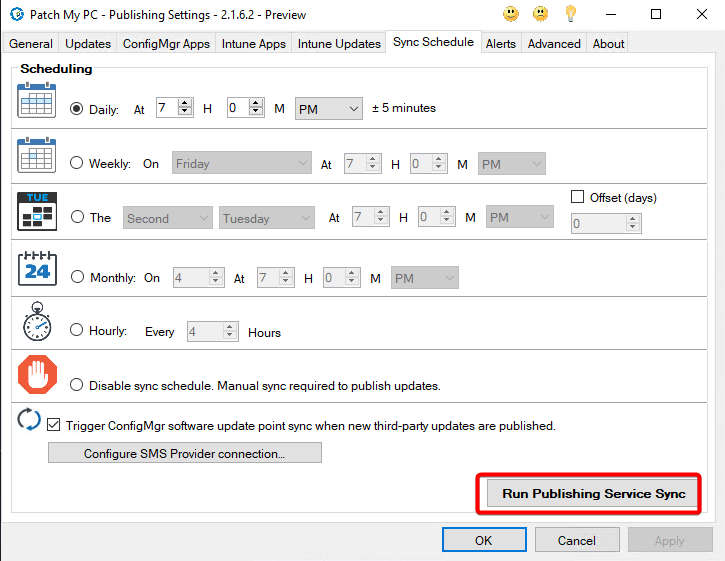Click the light bulb idea icon
Image resolution: width=725 pixels, height=561 pixels.
coord(571,14)
